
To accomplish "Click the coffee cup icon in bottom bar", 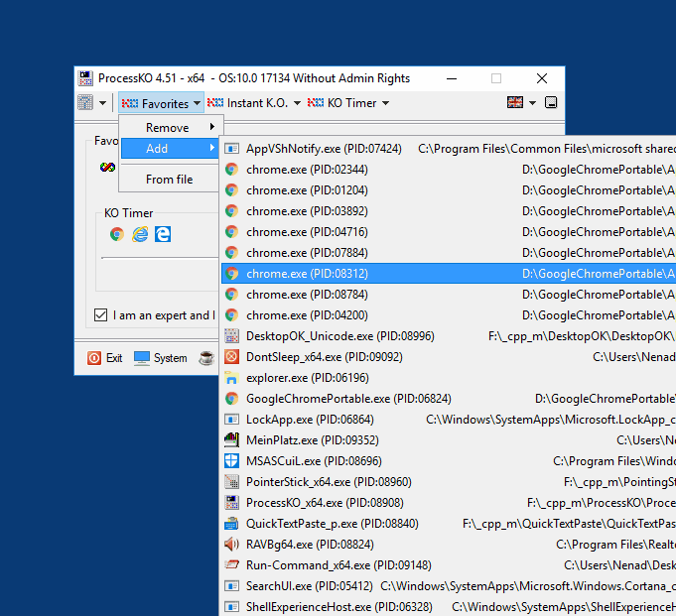I will click(206, 358).
